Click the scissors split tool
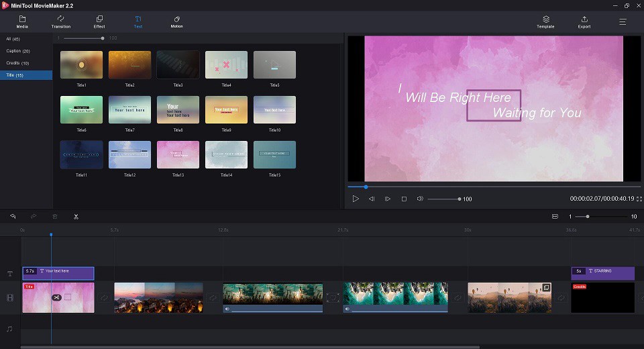 (76, 217)
